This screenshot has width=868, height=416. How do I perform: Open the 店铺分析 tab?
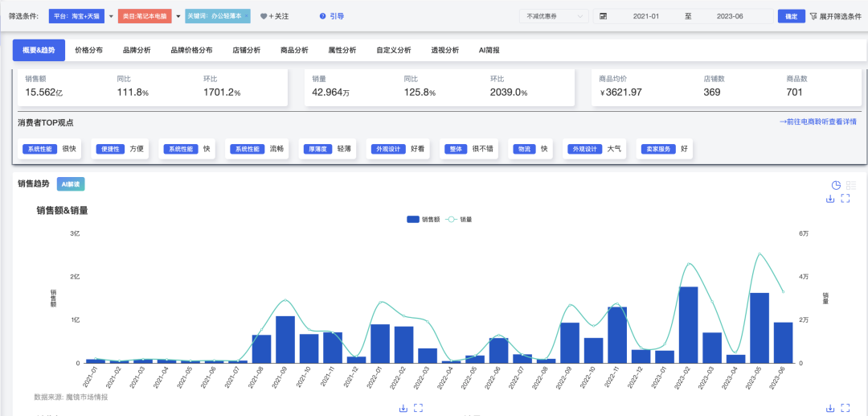[247, 50]
